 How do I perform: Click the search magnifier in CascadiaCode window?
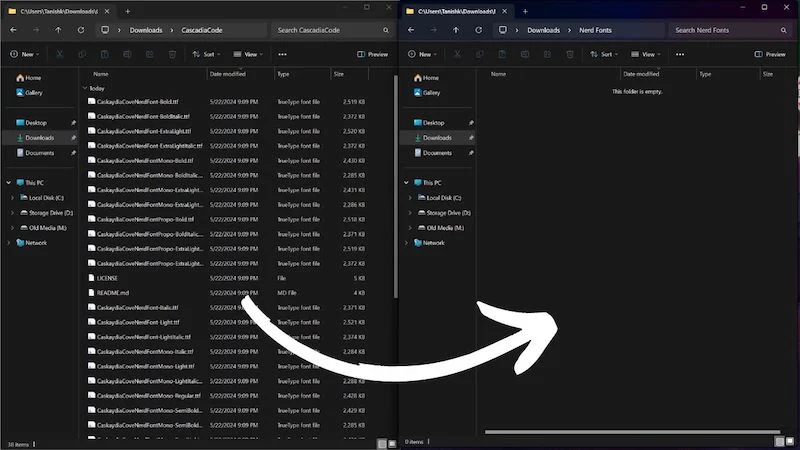pyautogui.click(x=386, y=30)
